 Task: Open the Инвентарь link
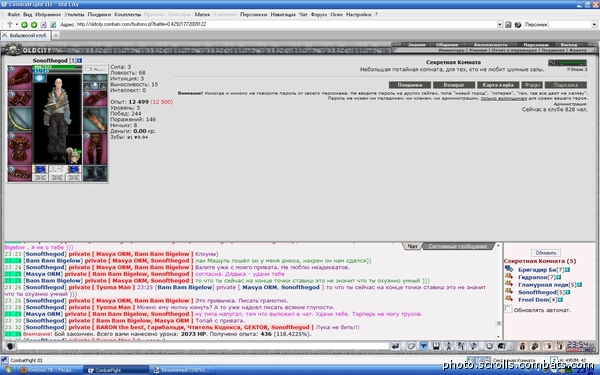click(x=452, y=50)
